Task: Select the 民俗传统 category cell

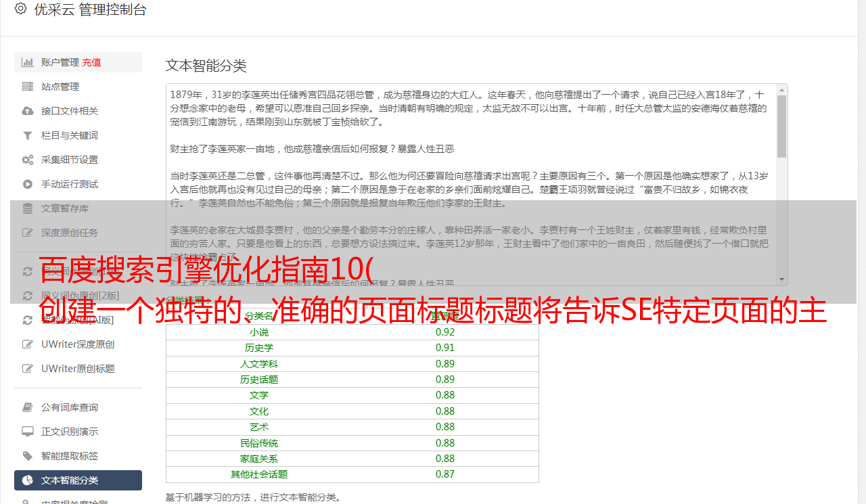Action: [258, 443]
